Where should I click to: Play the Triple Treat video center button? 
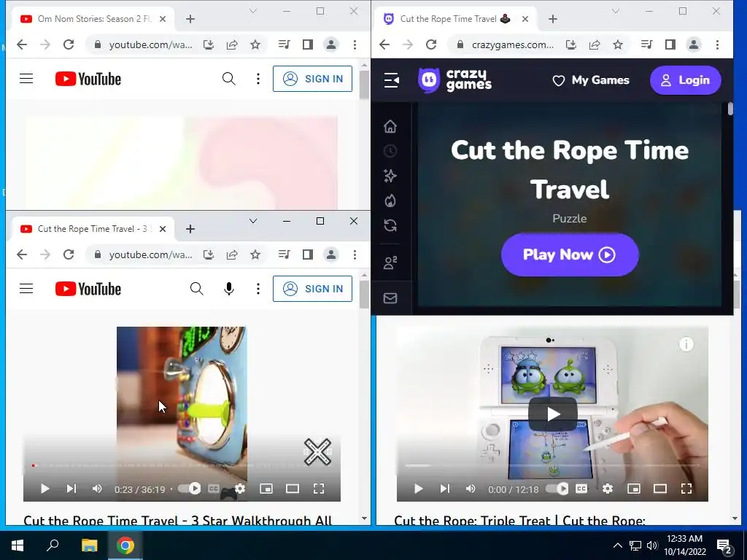click(x=553, y=414)
